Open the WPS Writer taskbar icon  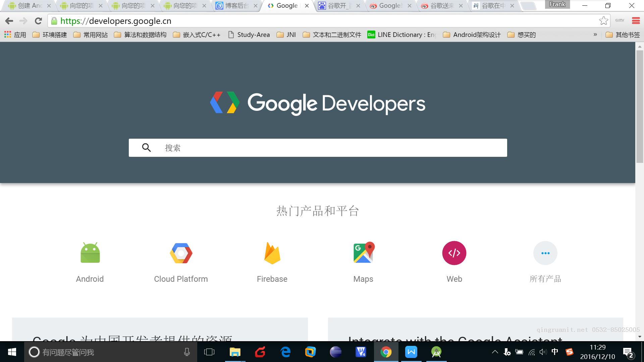click(411, 352)
